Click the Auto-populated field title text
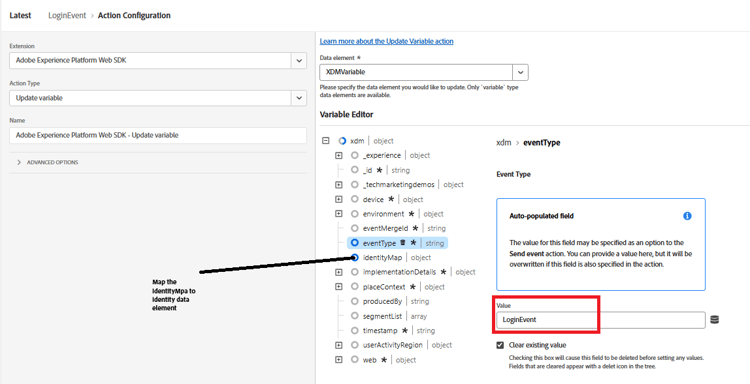 coord(541,216)
